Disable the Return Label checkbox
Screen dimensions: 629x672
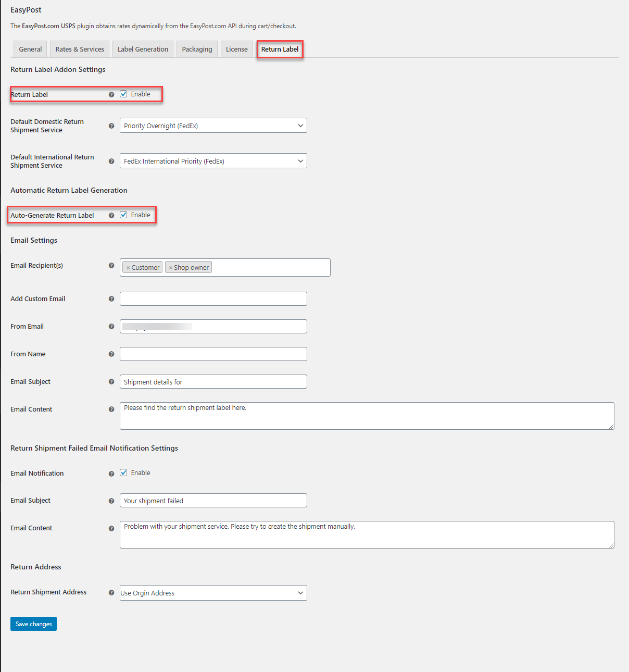(123, 94)
